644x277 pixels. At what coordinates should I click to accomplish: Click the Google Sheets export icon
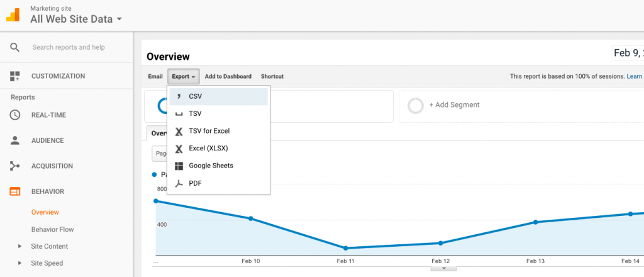click(179, 166)
